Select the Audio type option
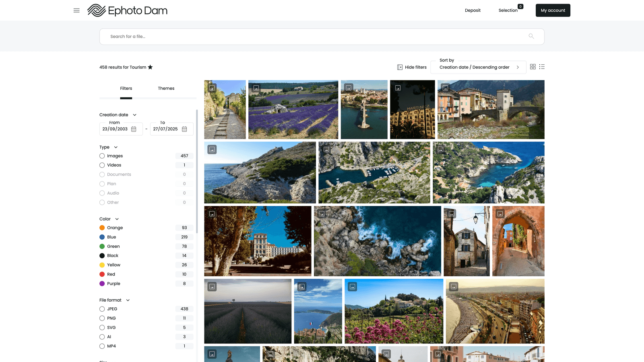 (x=102, y=193)
